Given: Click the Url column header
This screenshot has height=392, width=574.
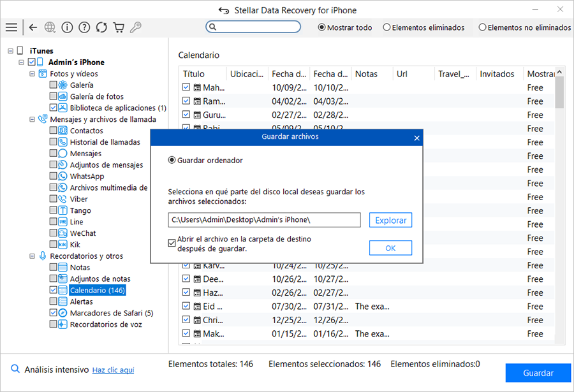Looking at the screenshot, I should [414, 74].
